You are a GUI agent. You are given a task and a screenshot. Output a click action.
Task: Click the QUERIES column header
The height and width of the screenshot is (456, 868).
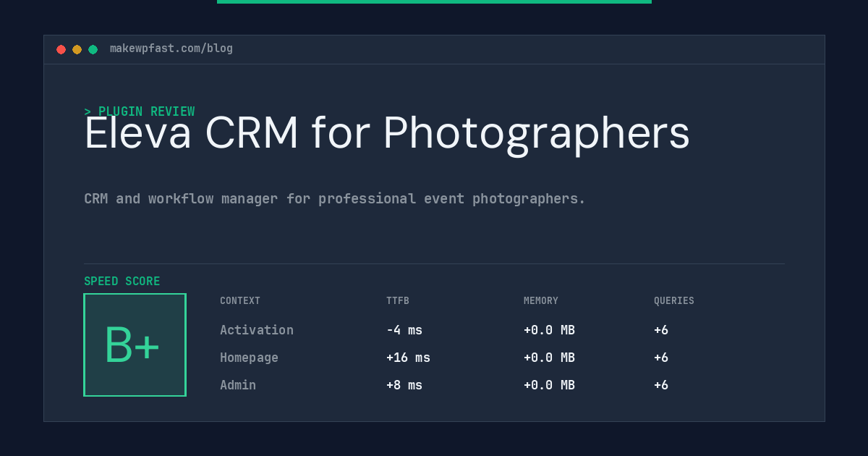pyautogui.click(x=674, y=301)
